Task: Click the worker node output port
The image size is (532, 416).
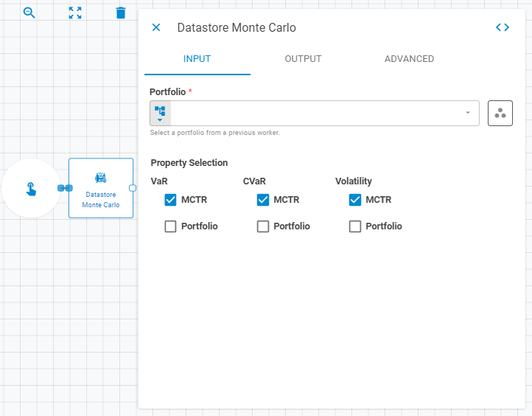Action: coord(133,188)
